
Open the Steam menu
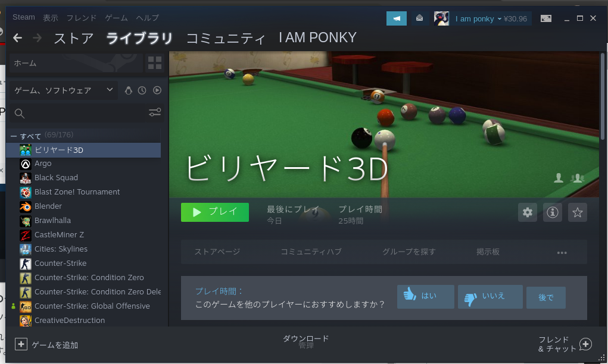pos(24,17)
